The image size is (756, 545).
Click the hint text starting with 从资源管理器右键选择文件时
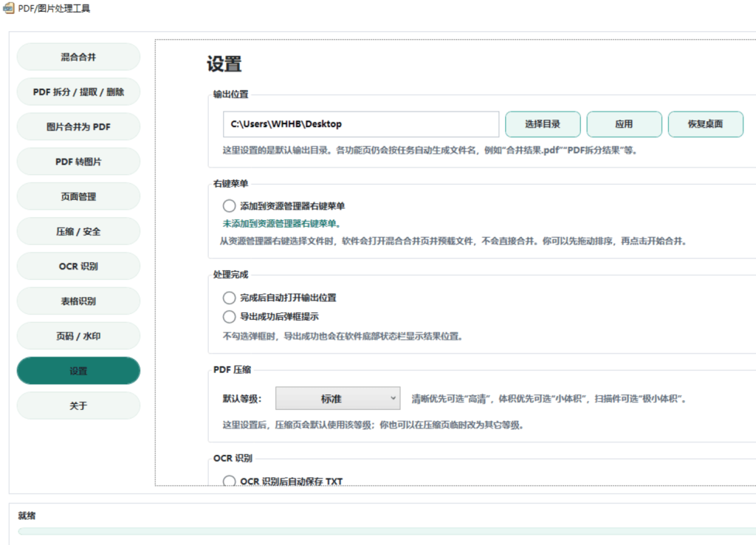tap(453, 241)
